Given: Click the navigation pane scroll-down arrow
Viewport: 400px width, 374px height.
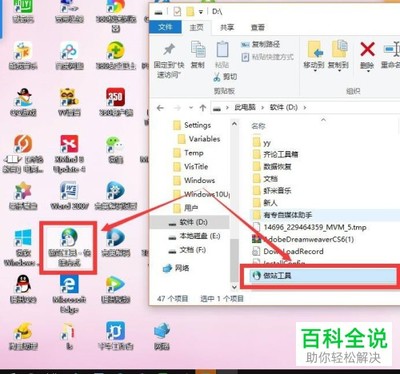Looking at the screenshot, I should pyautogui.click(x=234, y=287).
